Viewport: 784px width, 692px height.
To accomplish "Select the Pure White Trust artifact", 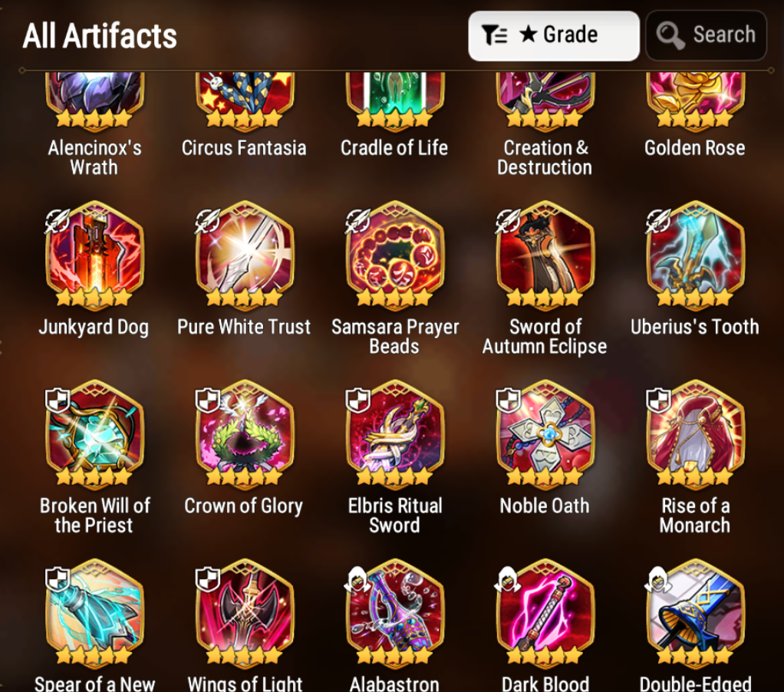I will tap(245, 253).
